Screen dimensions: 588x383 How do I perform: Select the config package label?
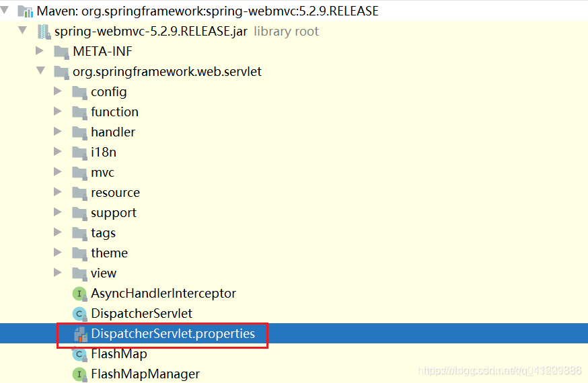coord(109,92)
